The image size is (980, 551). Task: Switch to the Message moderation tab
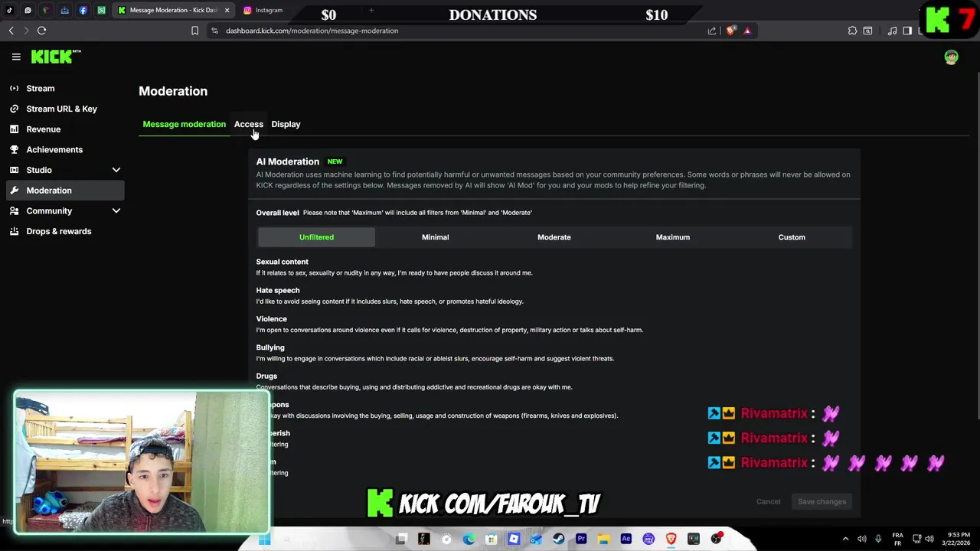[184, 124]
